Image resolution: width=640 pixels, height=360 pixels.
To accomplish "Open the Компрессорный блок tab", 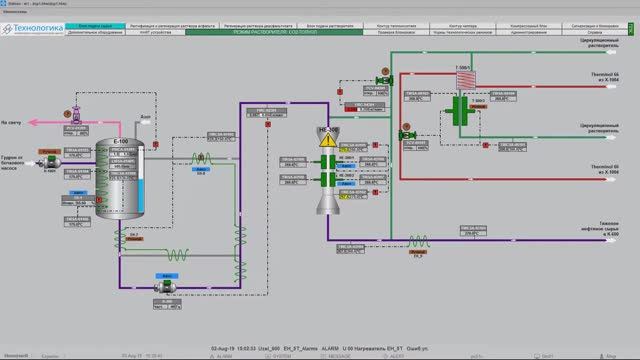I will coord(529,26).
